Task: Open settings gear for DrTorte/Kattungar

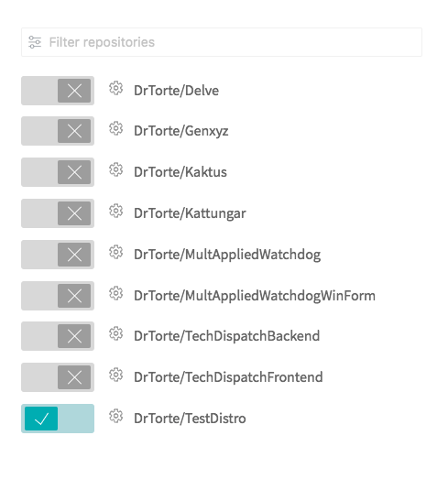Action: coord(115,211)
